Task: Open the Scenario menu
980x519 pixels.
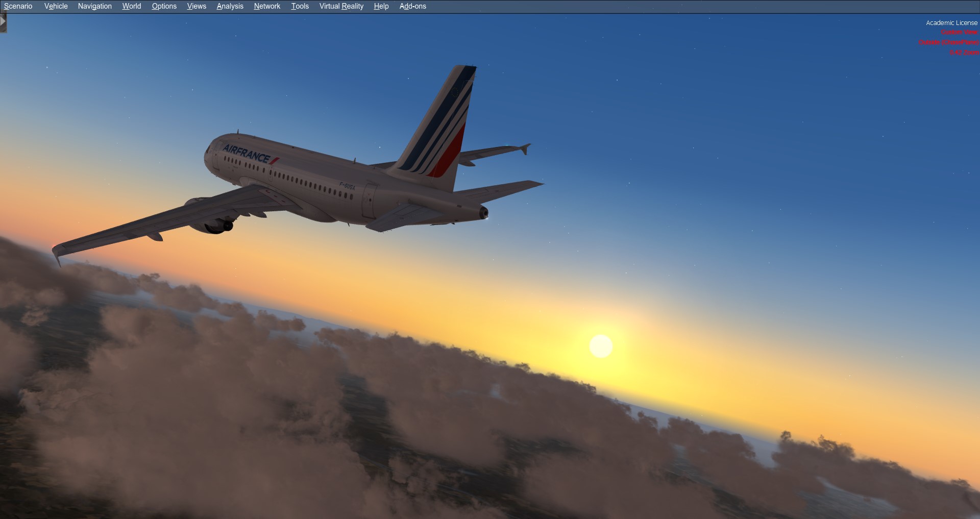Action: [18, 6]
